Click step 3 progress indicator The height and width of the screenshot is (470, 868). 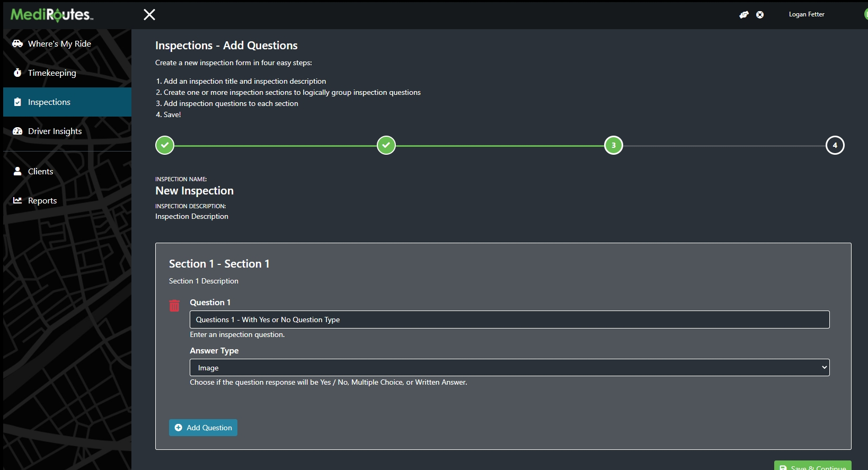click(x=614, y=145)
